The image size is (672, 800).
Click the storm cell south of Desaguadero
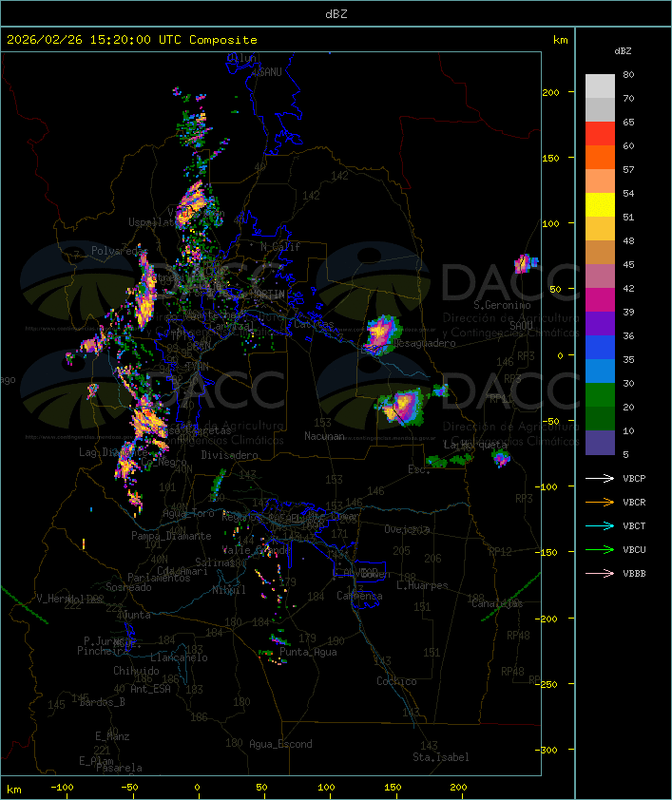click(400, 407)
